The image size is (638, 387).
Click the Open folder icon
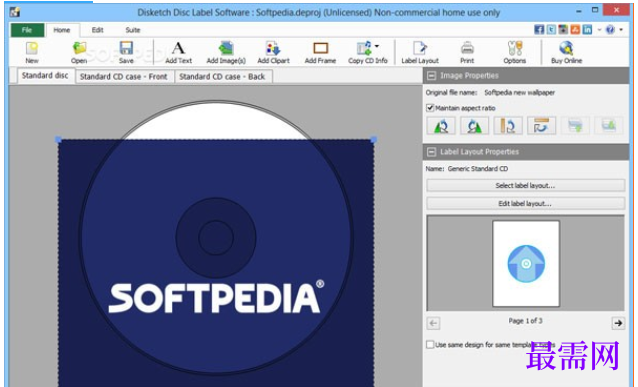[79, 52]
